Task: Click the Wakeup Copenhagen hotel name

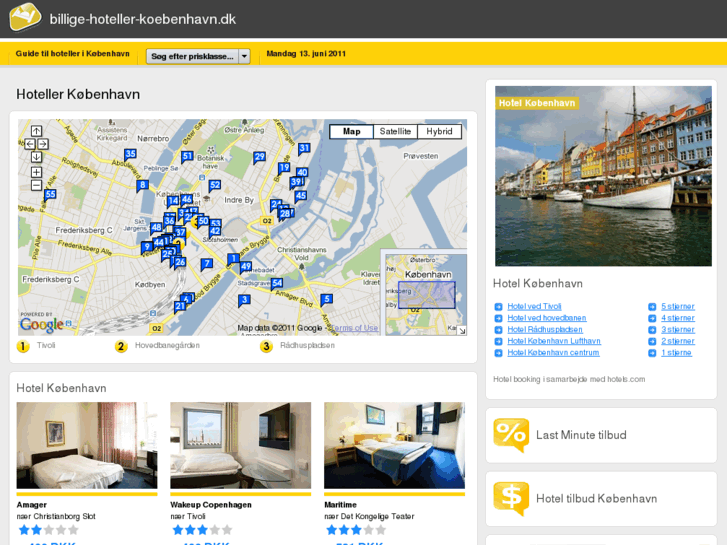Action: coord(211,505)
